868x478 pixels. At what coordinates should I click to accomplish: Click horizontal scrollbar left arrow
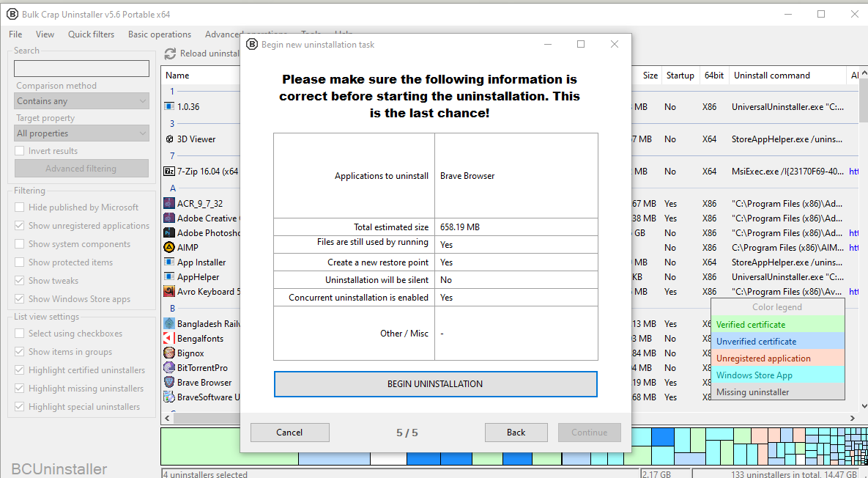tap(167, 418)
